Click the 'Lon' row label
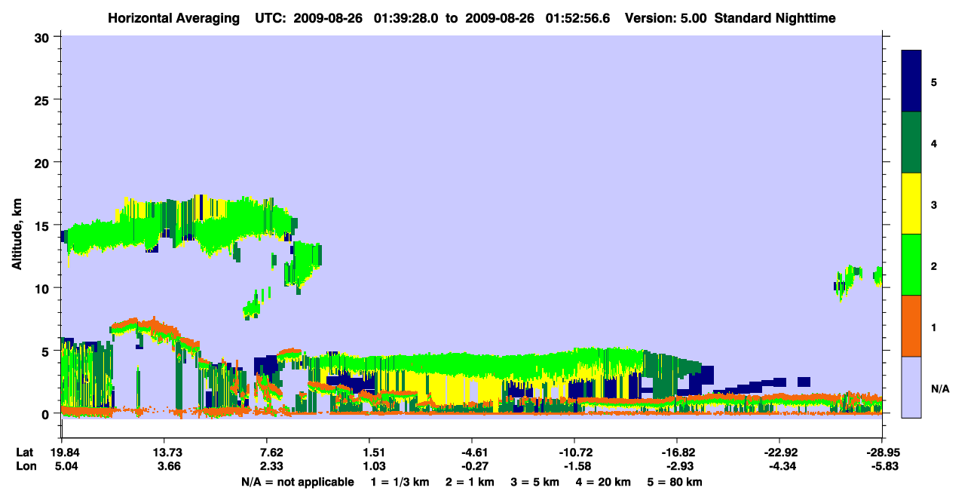Screen dimensions: 980x503 [x=25, y=467]
